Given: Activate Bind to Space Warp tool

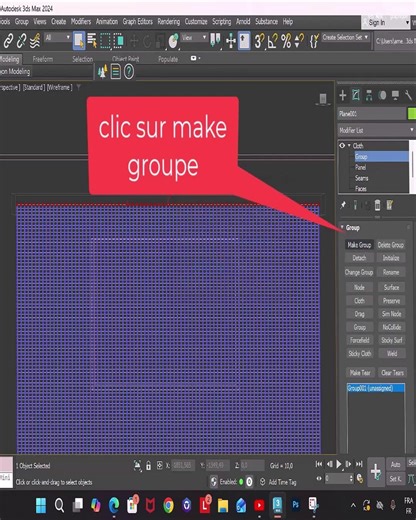Looking at the screenshot, I should 35,41.
